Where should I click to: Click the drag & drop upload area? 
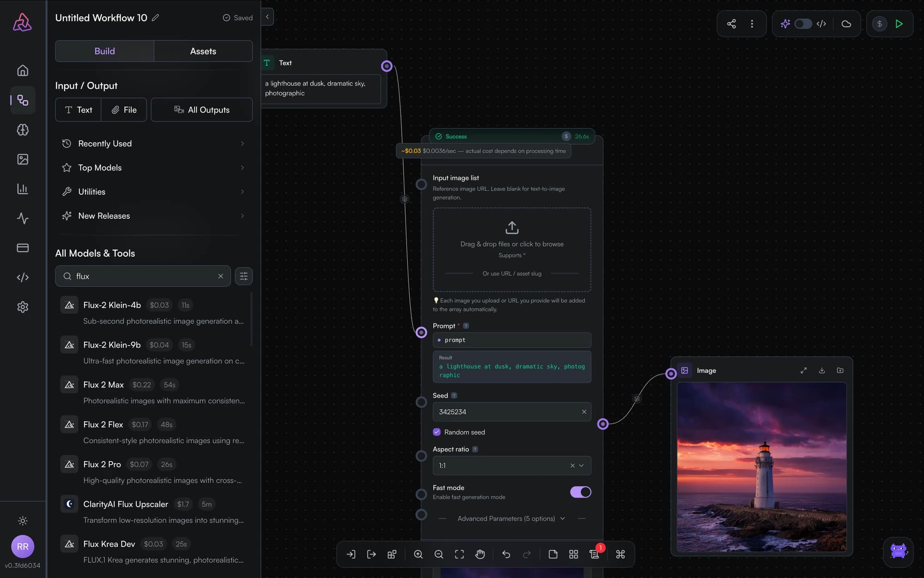tap(512, 249)
